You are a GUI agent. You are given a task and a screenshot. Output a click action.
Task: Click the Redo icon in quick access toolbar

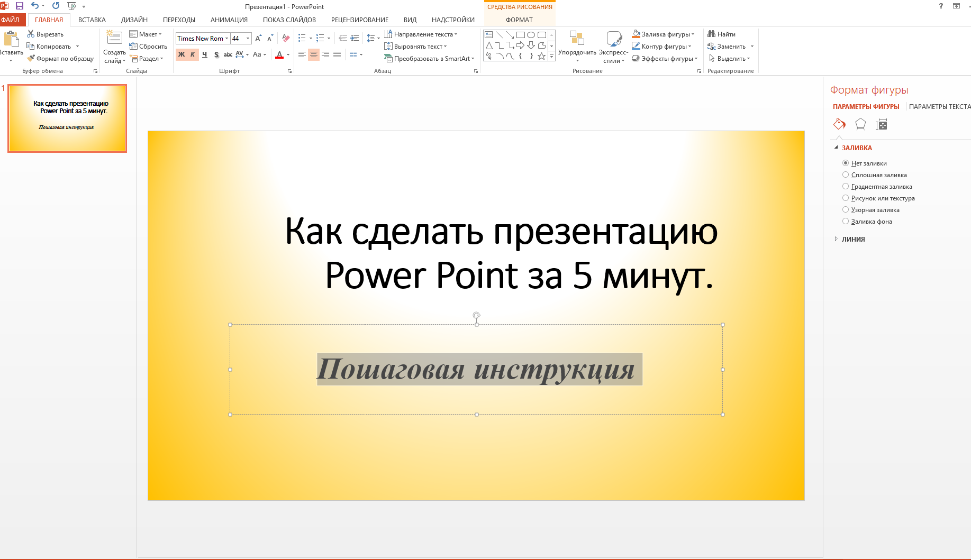pyautogui.click(x=56, y=6)
